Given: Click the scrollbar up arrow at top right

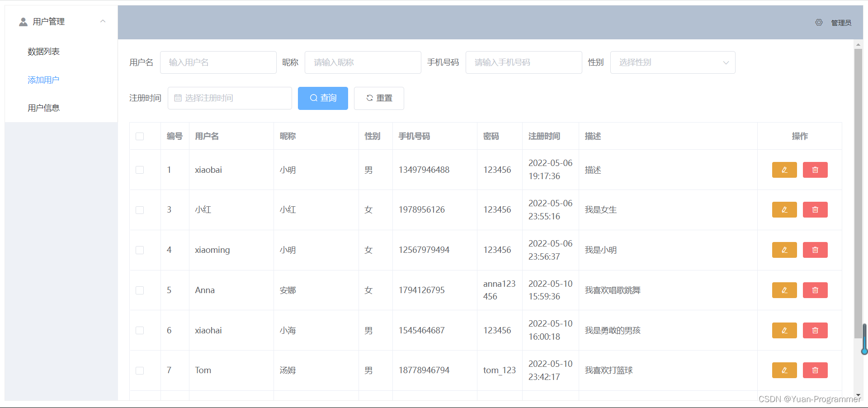Looking at the screenshot, I should tap(858, 44).
